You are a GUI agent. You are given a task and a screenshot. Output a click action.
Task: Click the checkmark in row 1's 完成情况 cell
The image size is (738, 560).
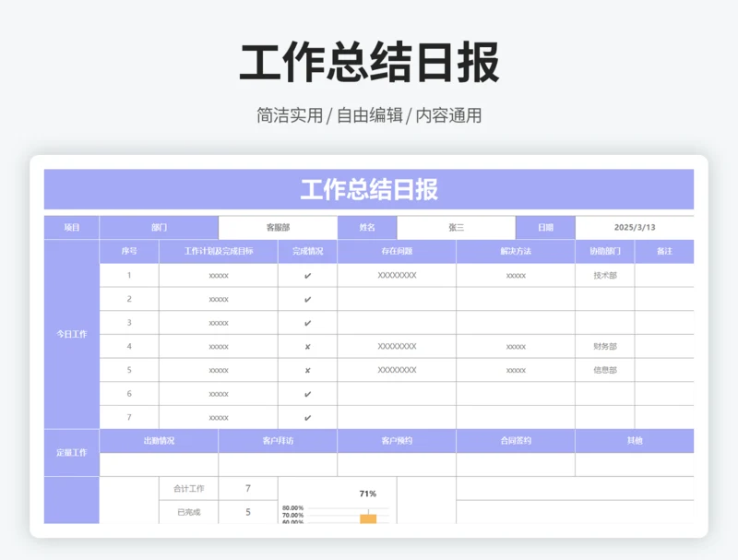[x=307, y=276]
